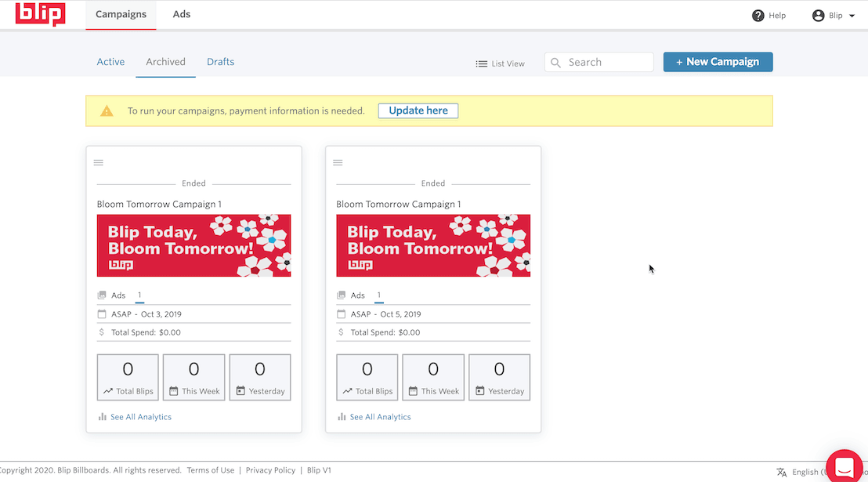Open menu on Oct 3, 2019 campaign card
The image size is (868, 482).
tap(99, 162)
